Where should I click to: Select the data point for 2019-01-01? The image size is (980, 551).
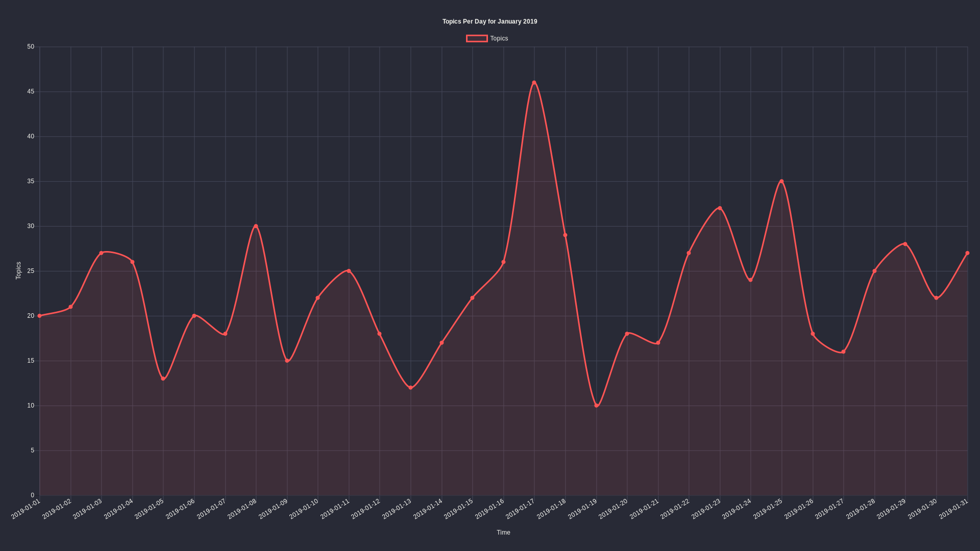(40, 316)
